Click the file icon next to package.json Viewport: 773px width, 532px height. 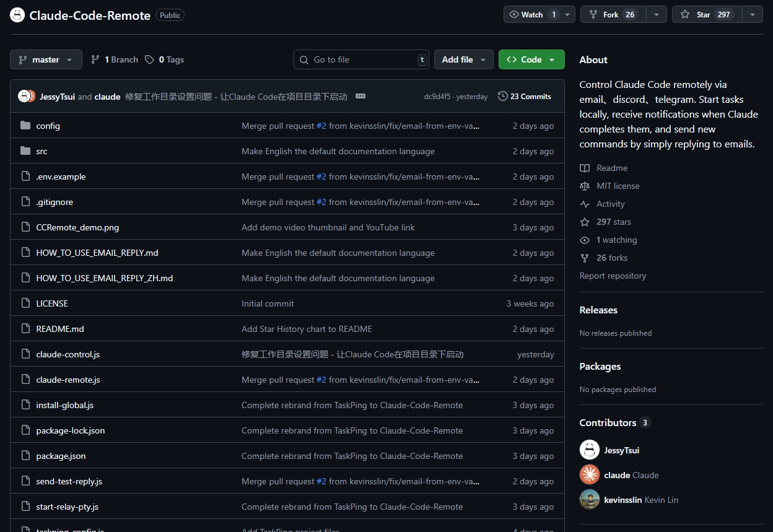pos(25,456)
